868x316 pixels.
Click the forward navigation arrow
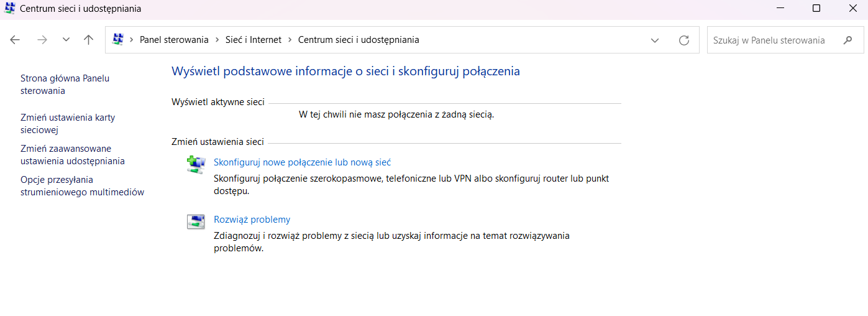[x=42, y=40]
